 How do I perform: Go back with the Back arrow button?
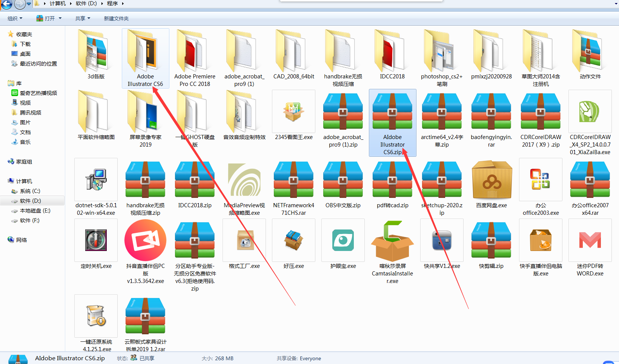6,4
